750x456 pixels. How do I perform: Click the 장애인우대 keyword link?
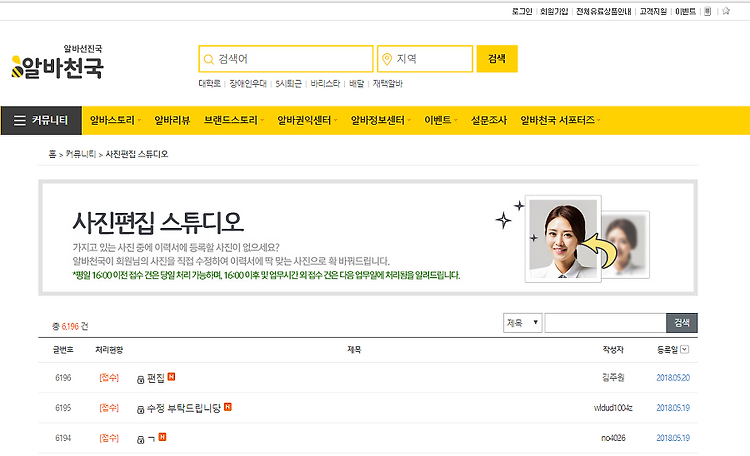tap(248, 84)
